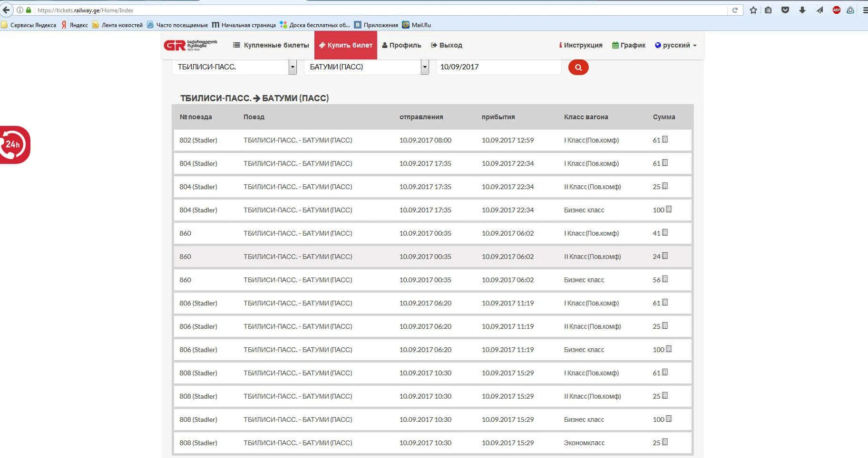Open Часто посещаемые bookmark
The height and width of the screenshot is (458, 868).
pos(177,25)
